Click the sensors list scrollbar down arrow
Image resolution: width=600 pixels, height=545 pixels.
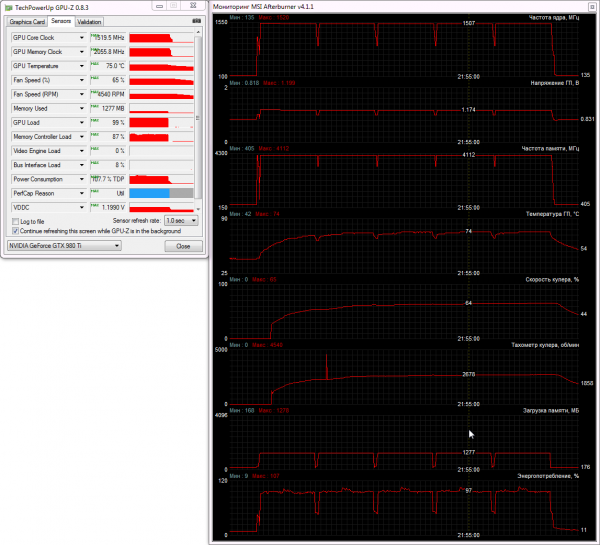(198, 209)
